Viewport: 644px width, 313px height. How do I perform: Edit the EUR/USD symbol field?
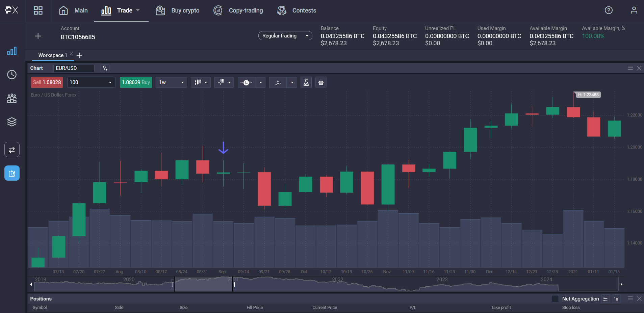click(74, 68)
